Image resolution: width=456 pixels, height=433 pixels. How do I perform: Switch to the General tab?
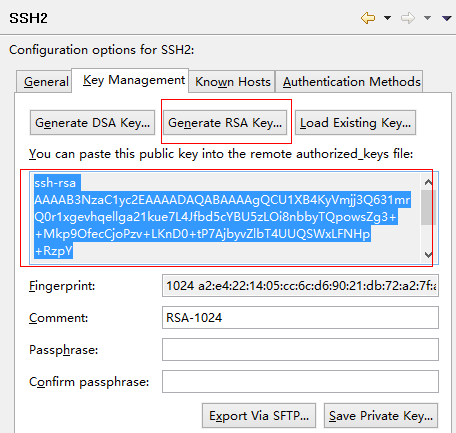[x=44, y=82]
